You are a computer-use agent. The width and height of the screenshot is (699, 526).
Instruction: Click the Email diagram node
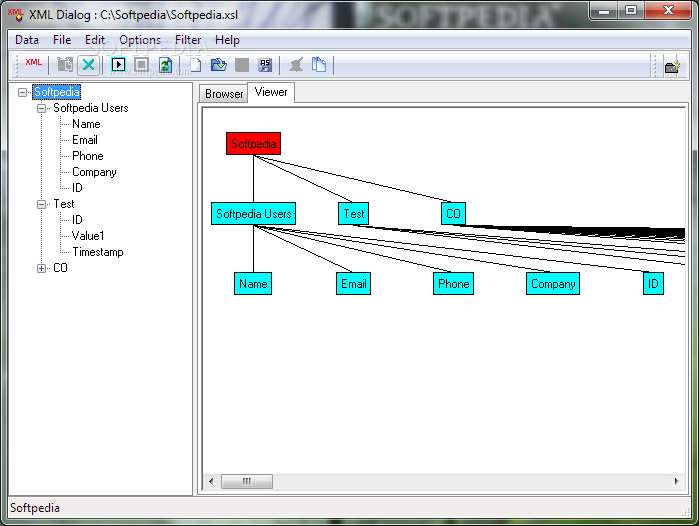354,284
